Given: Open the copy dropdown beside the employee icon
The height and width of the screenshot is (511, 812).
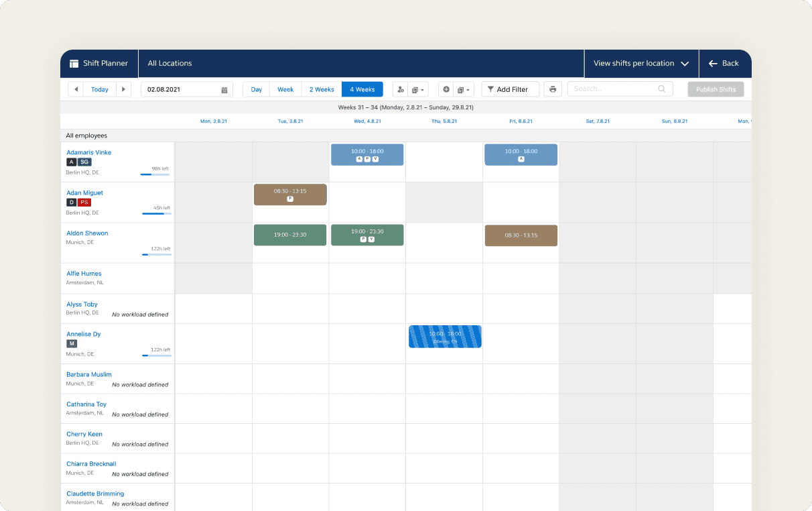Looking at the screenshot, I should (417, 89).
